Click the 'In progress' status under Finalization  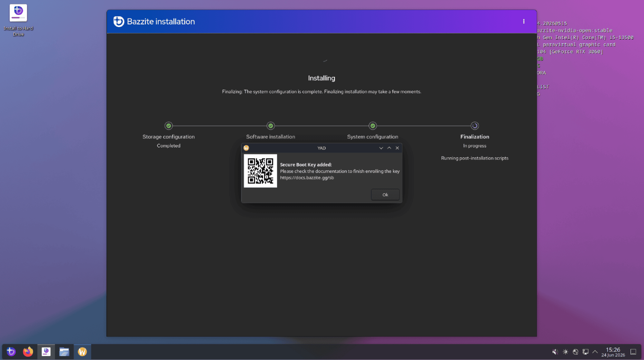475,146
